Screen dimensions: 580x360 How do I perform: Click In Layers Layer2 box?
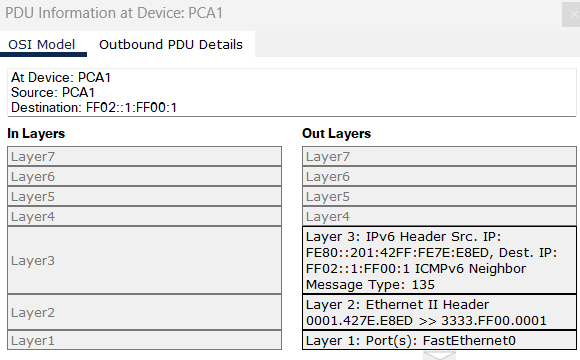144,312
